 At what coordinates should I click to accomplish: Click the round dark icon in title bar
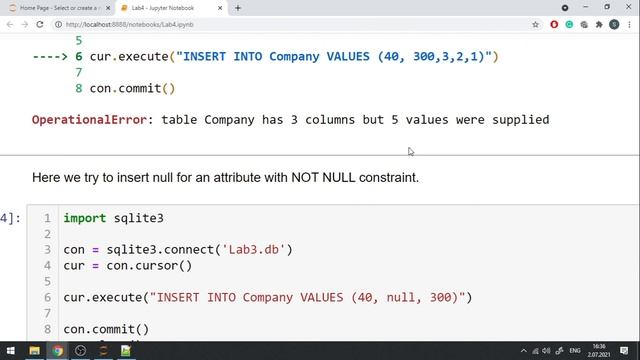point(565,8)
